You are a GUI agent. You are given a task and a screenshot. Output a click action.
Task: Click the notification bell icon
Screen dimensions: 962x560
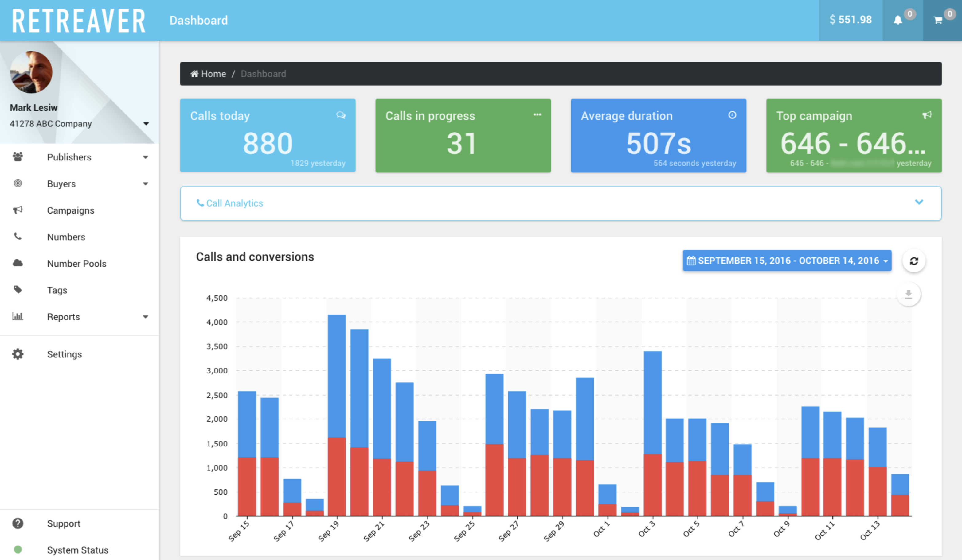click(898, 20)
